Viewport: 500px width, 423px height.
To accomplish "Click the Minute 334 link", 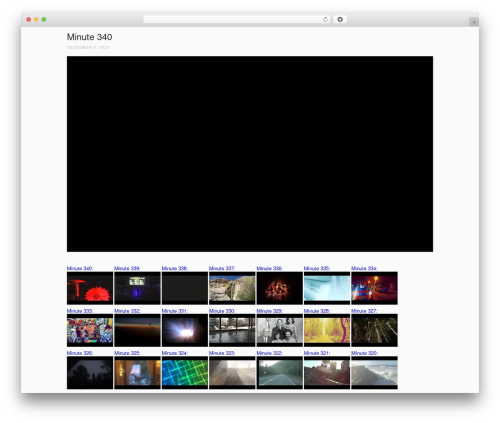I will tap(364, 268).
